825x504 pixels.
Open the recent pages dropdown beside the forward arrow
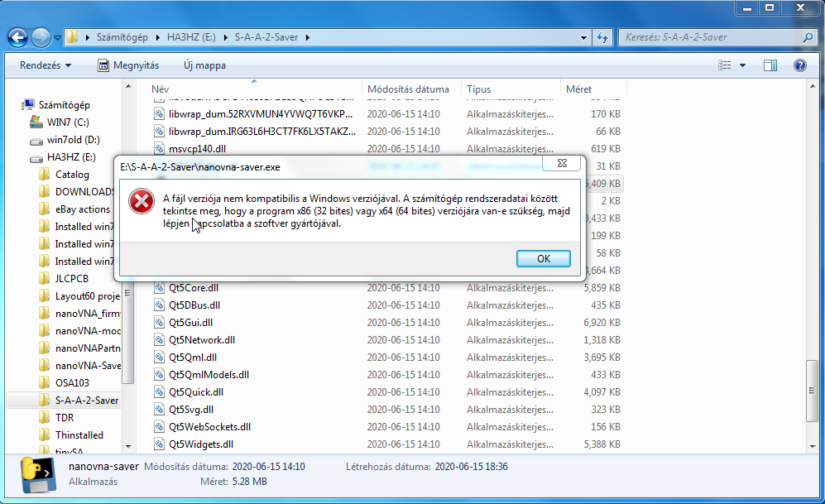(x=57, y=38)
